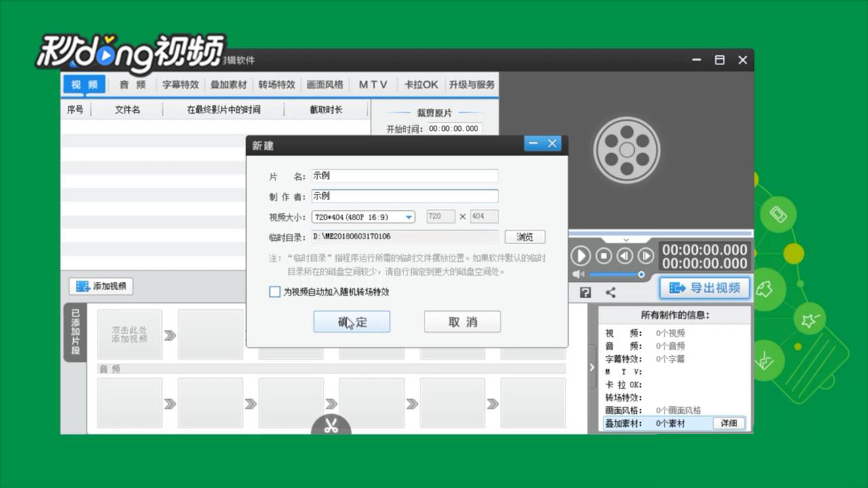Image resolution: width=868 pixels, height=488 pixels.
Task: Click the film reel preview placeholder
Action: pyautogui.click(x=627, y=150)
